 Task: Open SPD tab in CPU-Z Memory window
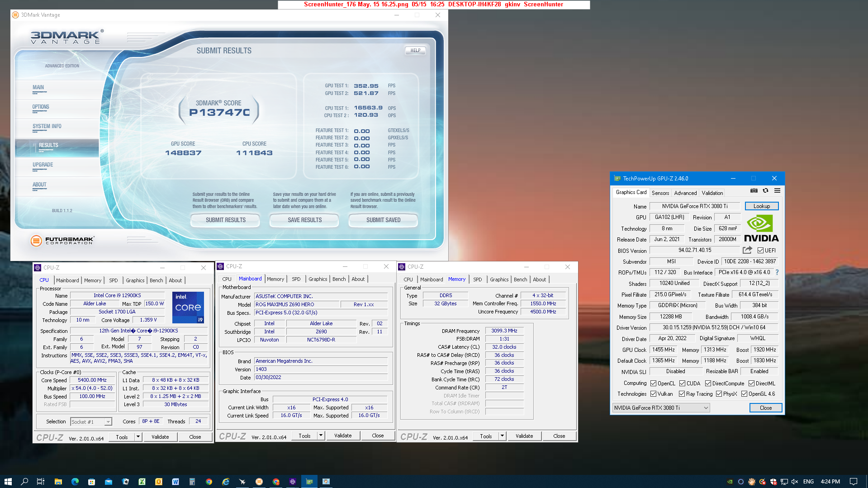(477, 280)
